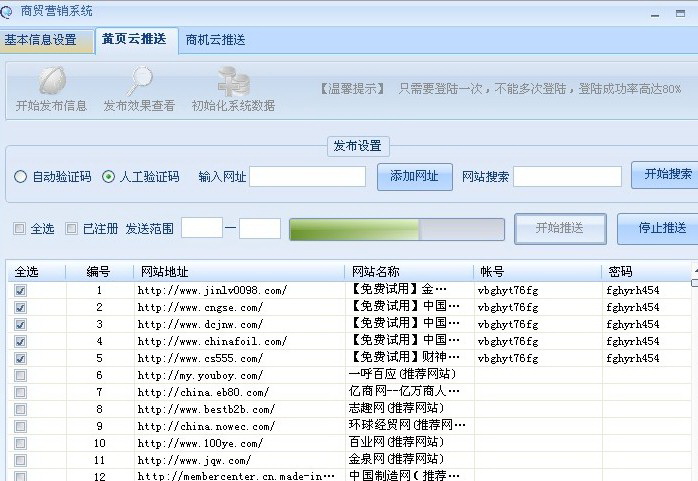Sort by 网站名称 column header

[409, 272]
